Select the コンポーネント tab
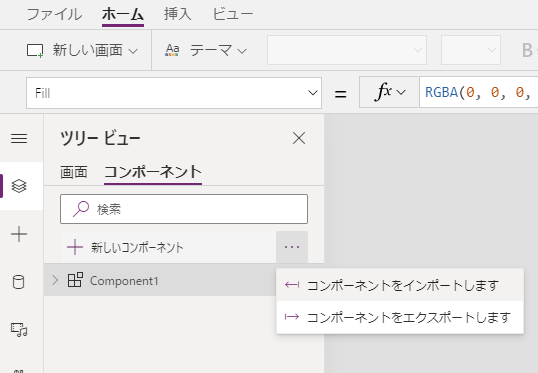The width and height of the screenshot is (538, 373). click(153, 172)
